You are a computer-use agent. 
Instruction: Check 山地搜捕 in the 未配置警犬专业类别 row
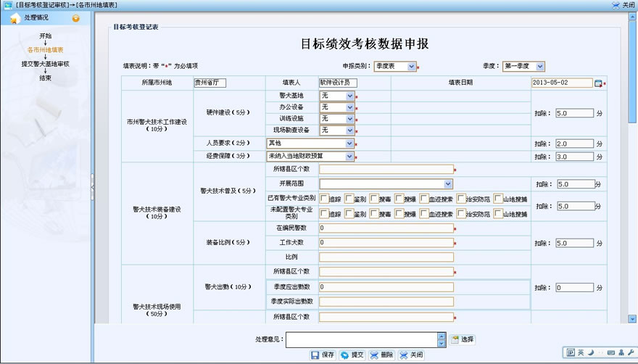498,213
